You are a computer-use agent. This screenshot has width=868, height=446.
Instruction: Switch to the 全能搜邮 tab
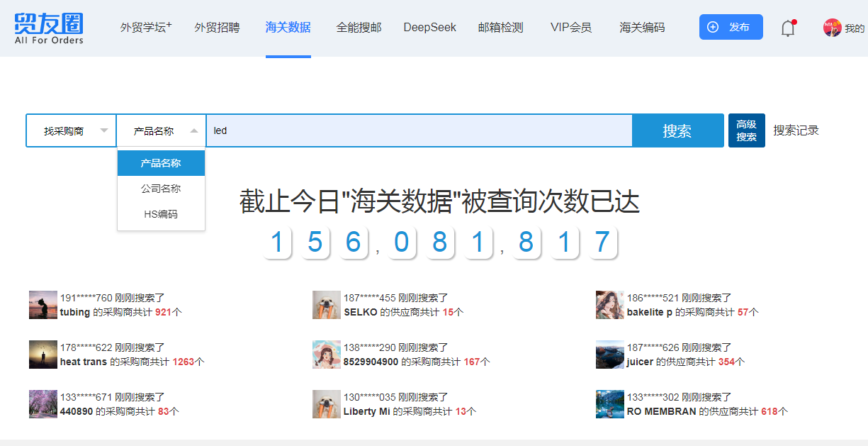pos(359,28)
